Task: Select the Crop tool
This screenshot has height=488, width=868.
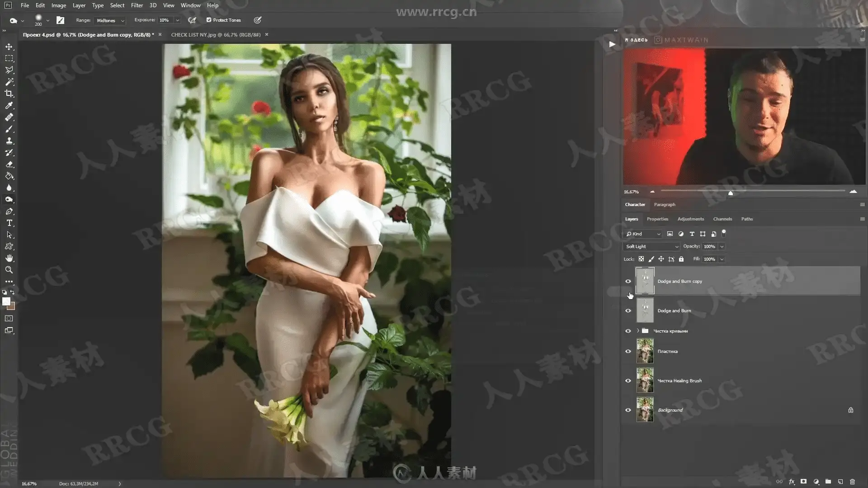Action: coord(9,94)
